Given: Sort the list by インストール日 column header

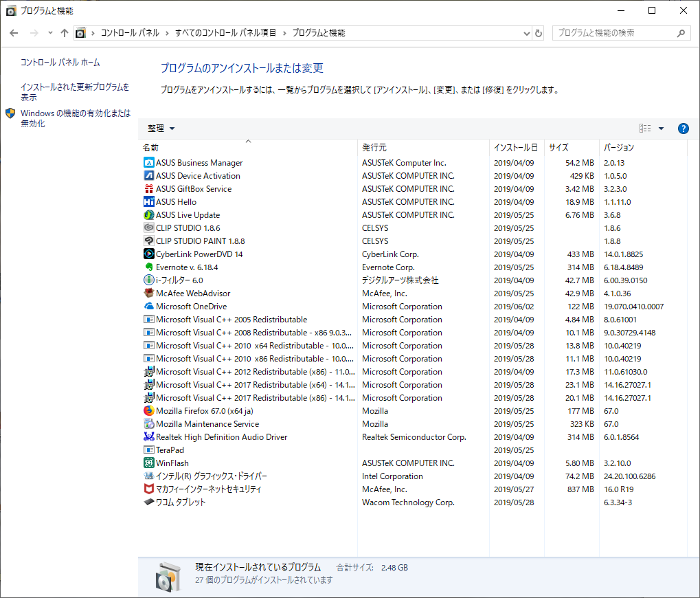Looking at the screenshot, I should (515, 148).
